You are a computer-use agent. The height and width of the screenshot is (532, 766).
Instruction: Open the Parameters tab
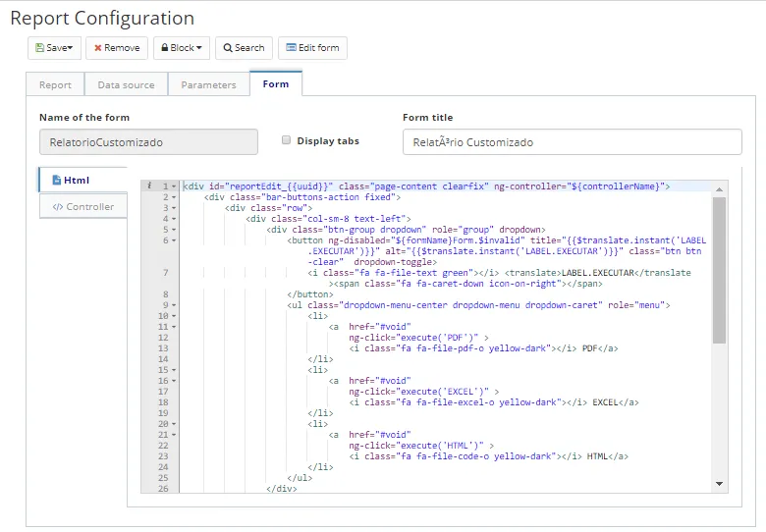coord(208,84)
